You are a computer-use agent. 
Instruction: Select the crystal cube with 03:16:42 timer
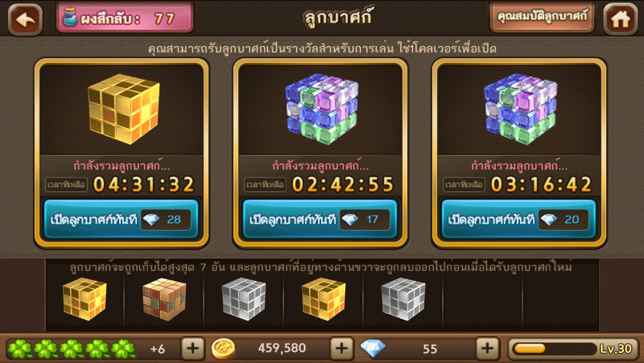(520, 109)
